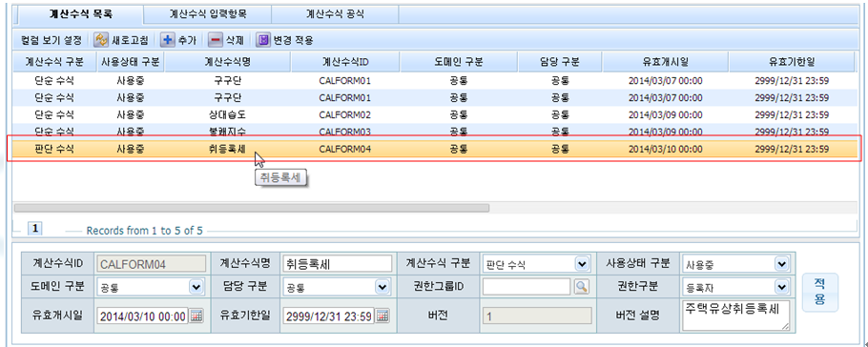Click the Records from 1 to 5 text
The image size is (868, 347).
coord(144,231)
